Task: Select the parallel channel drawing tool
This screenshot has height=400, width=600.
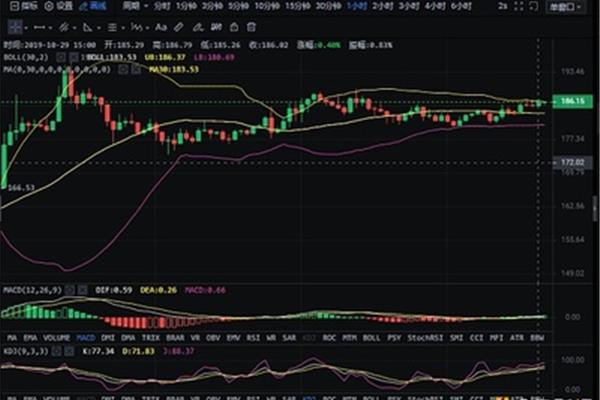Action: click(64, 27)
